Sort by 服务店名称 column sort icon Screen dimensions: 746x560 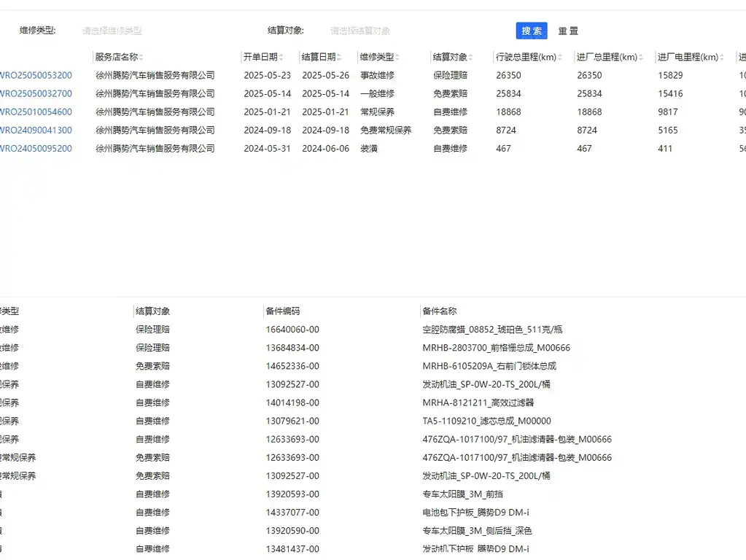pos(141,57)
